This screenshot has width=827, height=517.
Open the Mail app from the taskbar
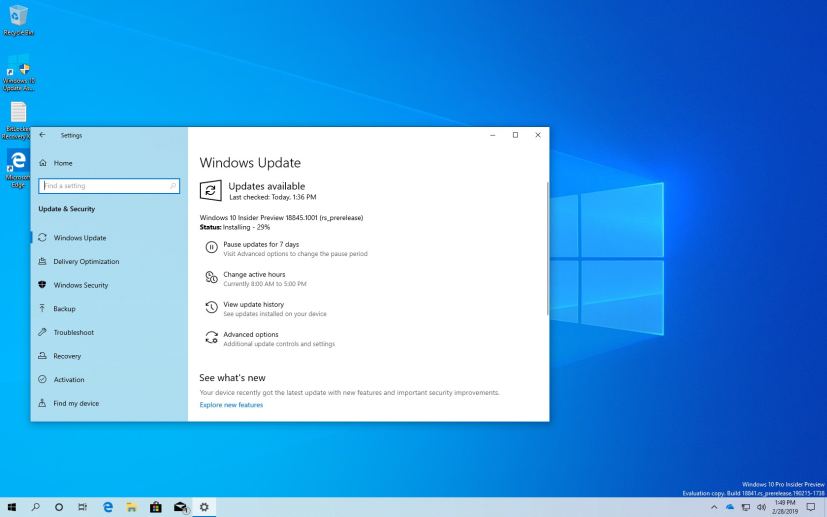point(180,507)
